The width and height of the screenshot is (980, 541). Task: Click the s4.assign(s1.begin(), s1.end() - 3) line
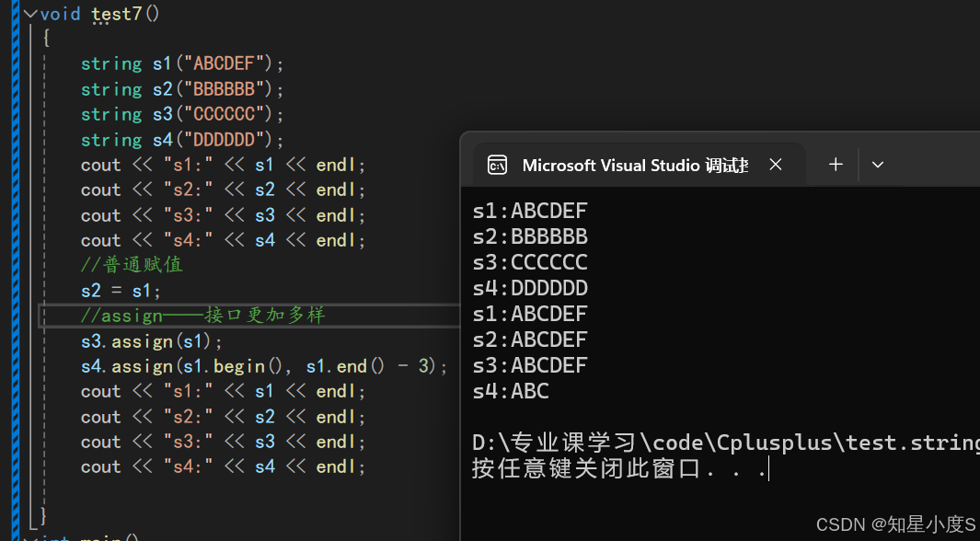[264, 366]
